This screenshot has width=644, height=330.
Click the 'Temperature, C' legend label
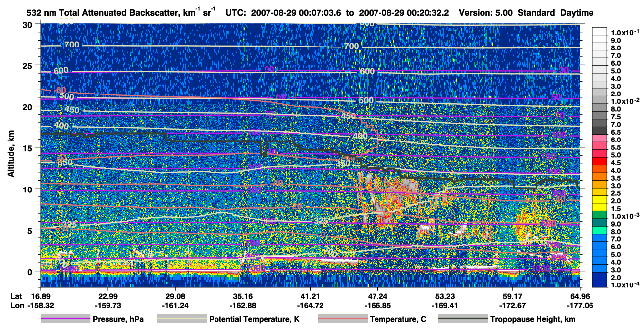point(398,320)
